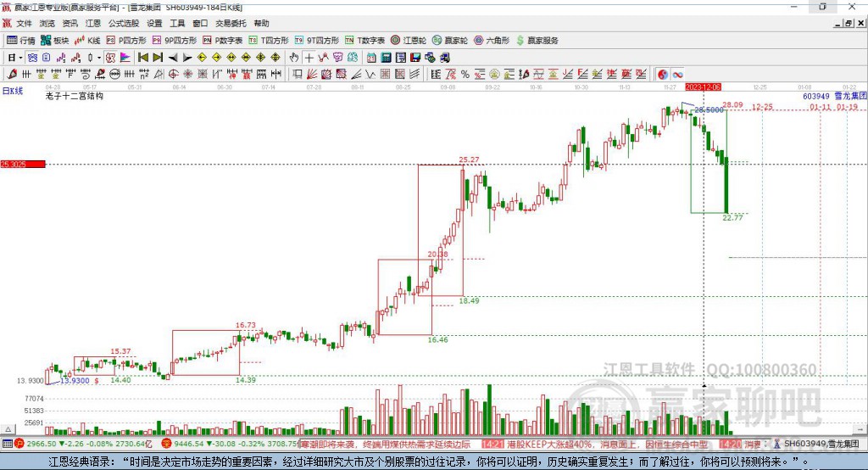Click the black left arrow icon

click(173, 58)
